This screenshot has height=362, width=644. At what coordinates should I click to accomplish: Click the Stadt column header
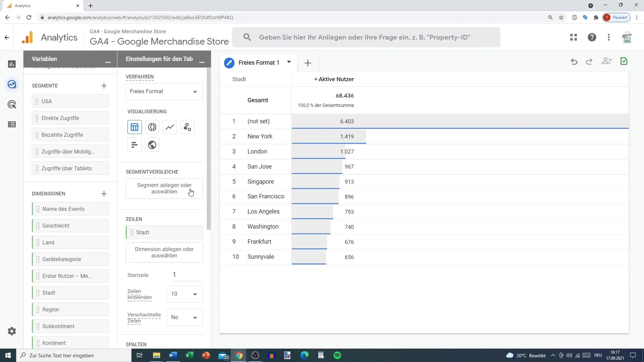click(239, 79)
